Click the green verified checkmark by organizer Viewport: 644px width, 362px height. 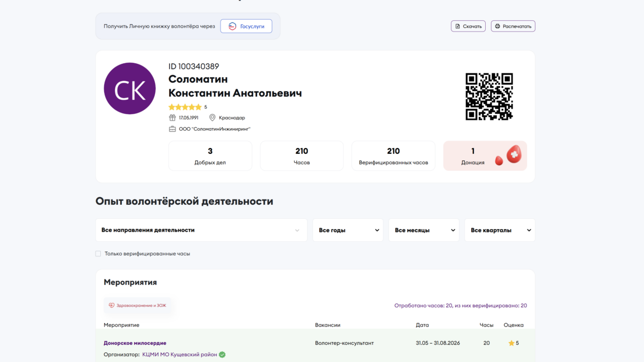click(222, 354)
